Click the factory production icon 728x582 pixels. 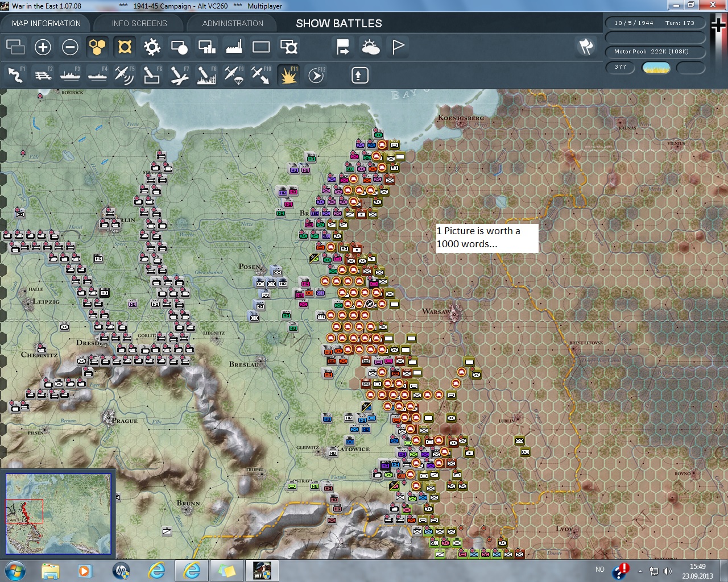234,47
